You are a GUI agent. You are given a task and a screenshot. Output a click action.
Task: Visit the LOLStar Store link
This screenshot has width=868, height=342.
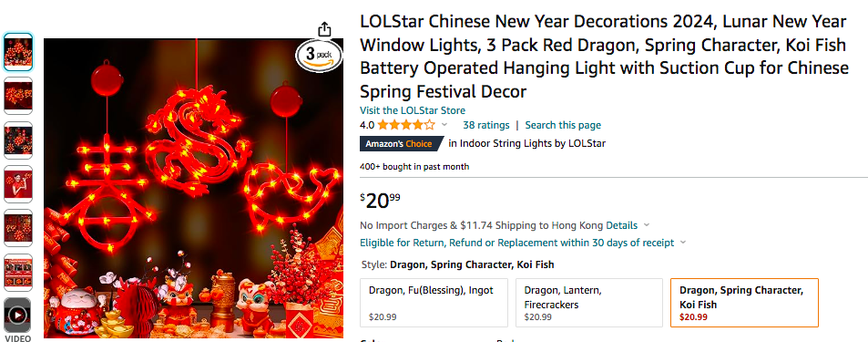413,110
